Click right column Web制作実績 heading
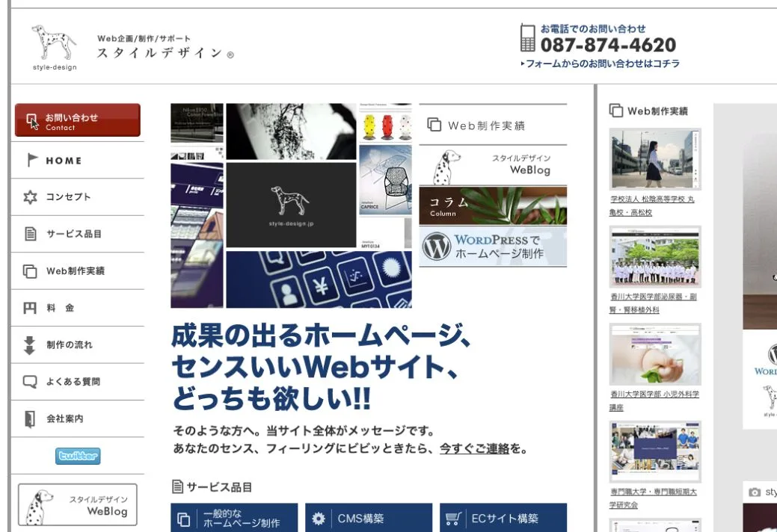777x532 pixels. click(657, 111)
